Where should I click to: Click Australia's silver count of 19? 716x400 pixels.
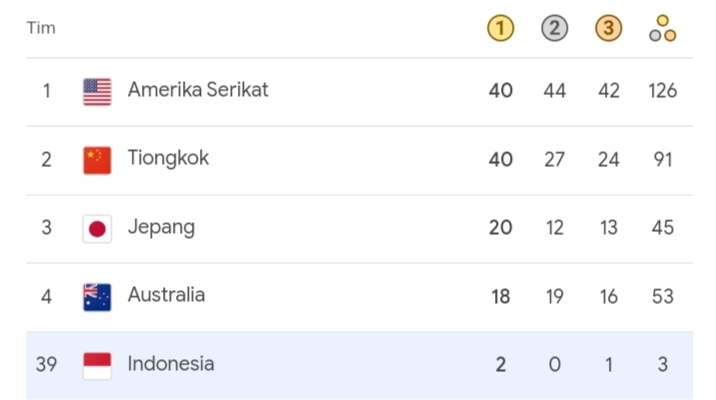[x=554, y=296]
